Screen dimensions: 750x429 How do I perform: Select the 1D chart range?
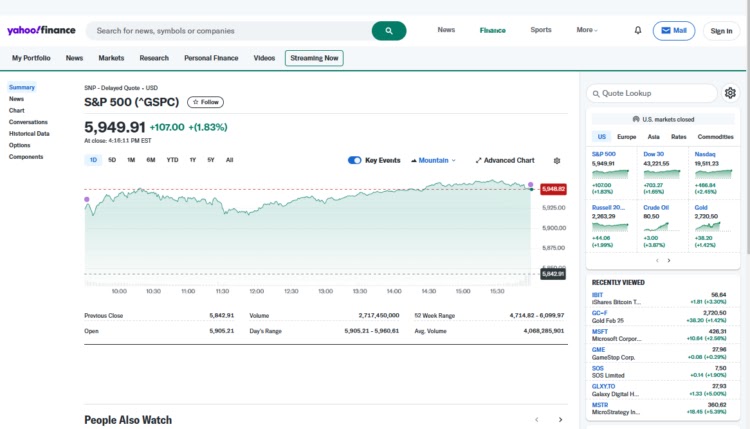(x=93, y=160)
